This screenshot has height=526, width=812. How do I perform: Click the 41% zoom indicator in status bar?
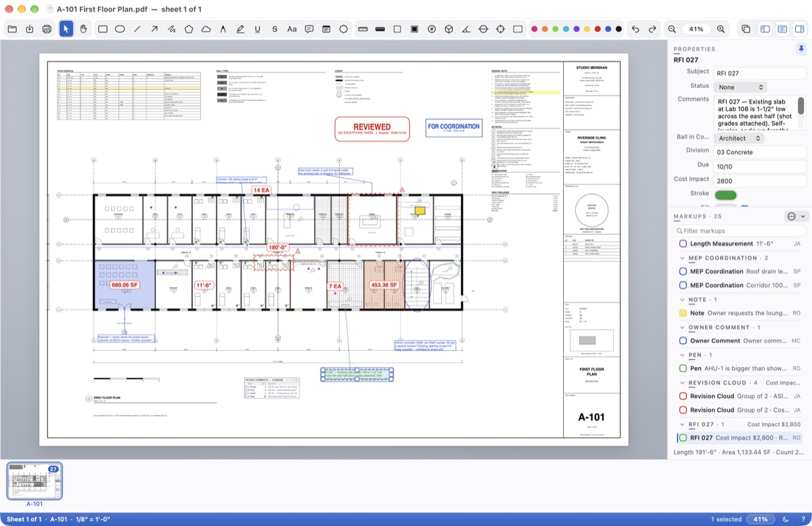761,519
